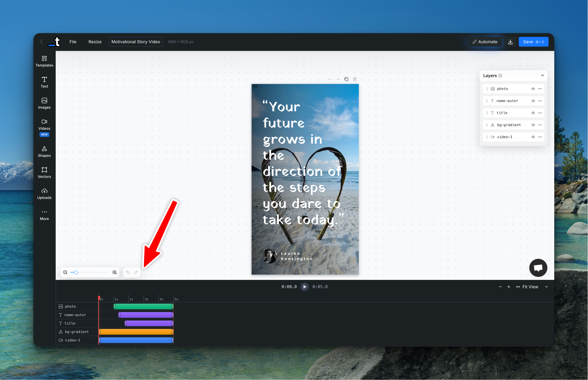Open the Resize menu

[x=95, y=41]
